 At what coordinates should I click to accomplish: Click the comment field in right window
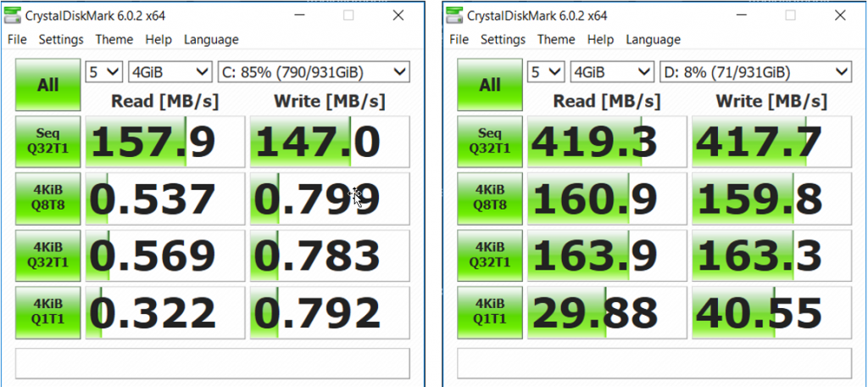coord(654,363)
